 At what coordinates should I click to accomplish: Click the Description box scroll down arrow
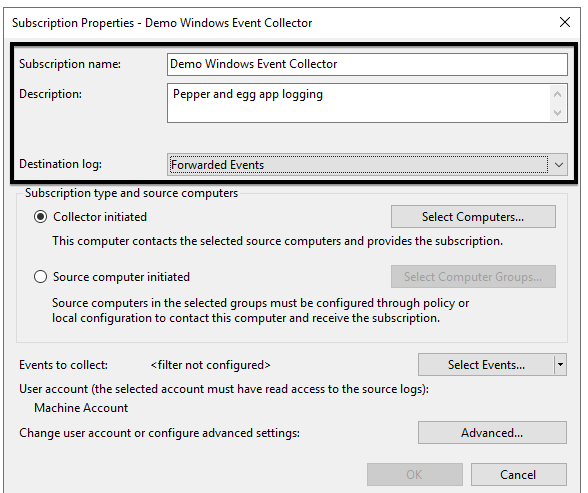[x=558, y=112]
